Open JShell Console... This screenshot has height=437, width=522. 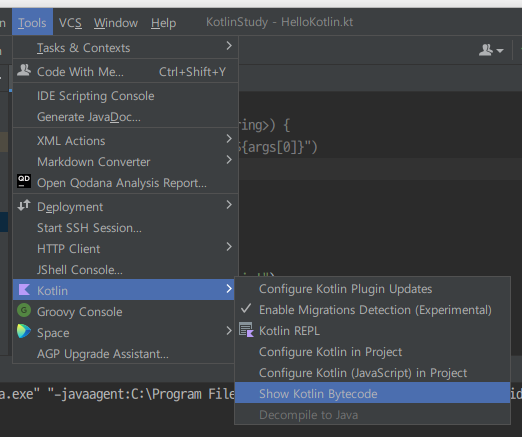[125, 270]
